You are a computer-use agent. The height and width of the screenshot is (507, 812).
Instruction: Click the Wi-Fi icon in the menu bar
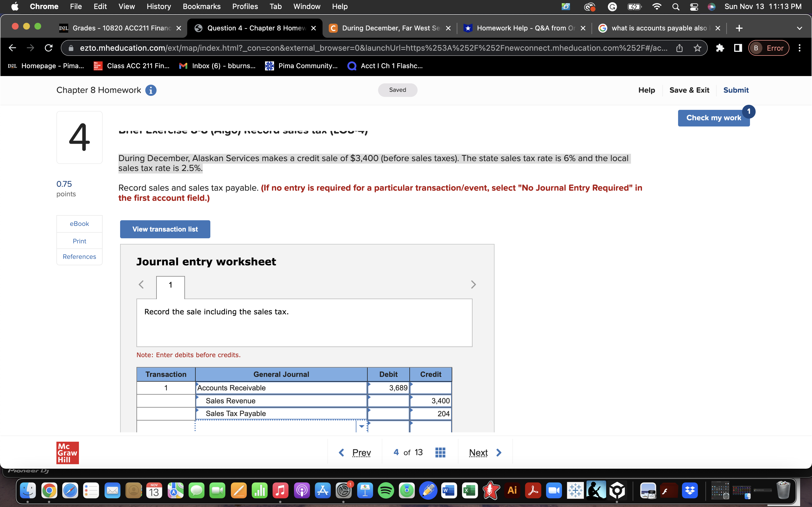[x=657, y=6]
